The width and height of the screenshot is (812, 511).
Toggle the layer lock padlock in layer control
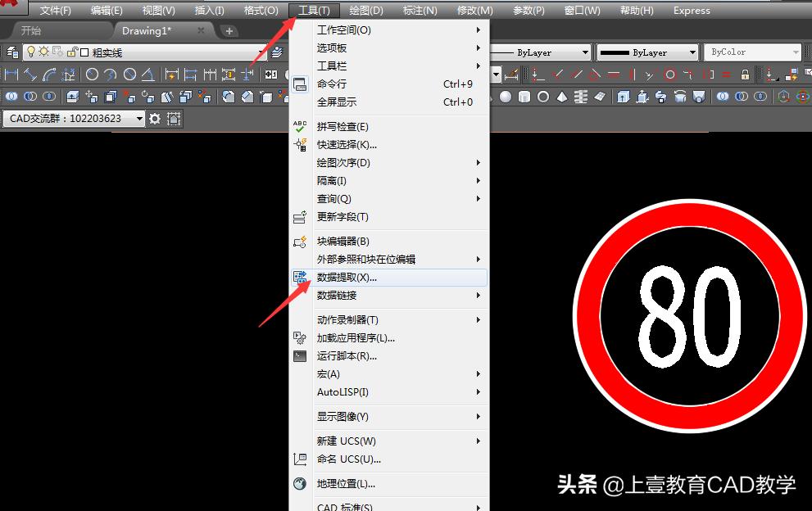[x=71, y=52]
